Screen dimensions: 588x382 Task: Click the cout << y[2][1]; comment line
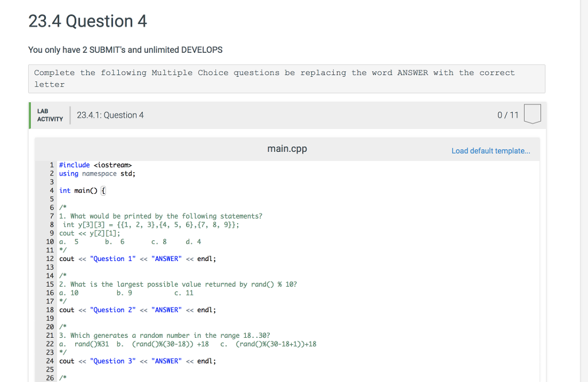click(x=90, y=233)
